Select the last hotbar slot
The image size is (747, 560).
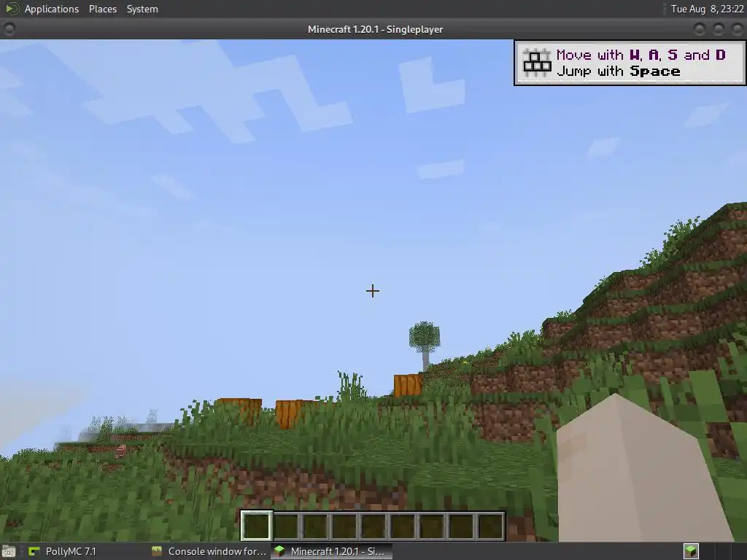pyautogui.click(x=490, y=526)
